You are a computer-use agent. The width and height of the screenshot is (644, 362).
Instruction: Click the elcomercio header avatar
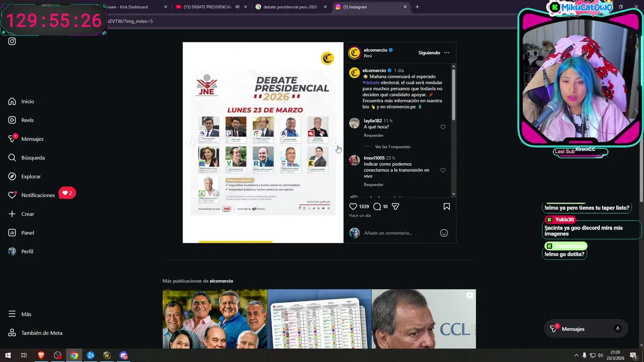coord(355,53)
